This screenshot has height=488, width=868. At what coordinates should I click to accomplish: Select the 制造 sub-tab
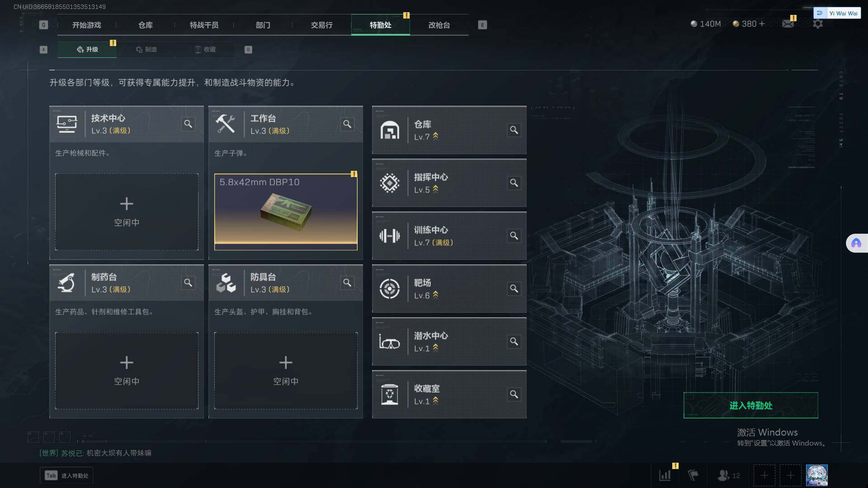tap(146, 49)
